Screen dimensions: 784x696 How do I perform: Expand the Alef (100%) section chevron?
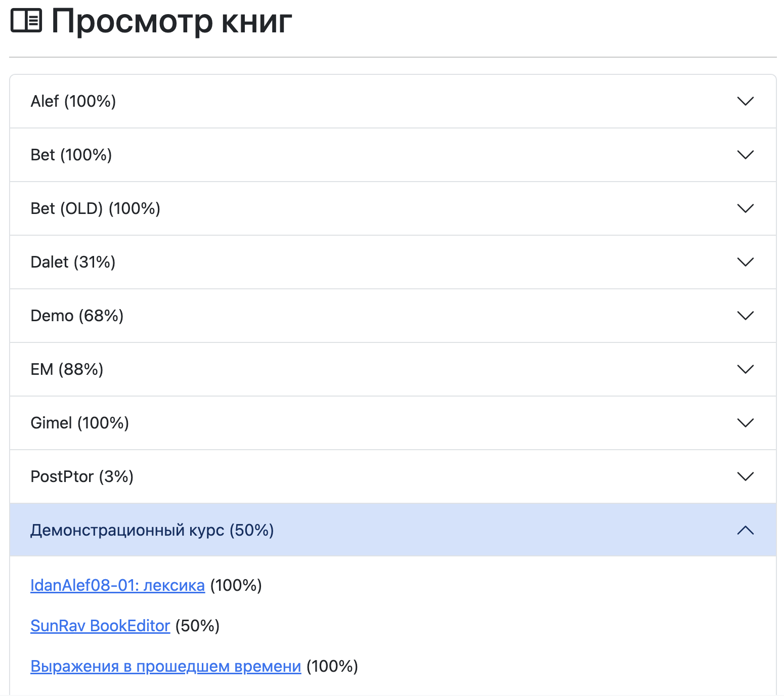(x=745, y=101)
